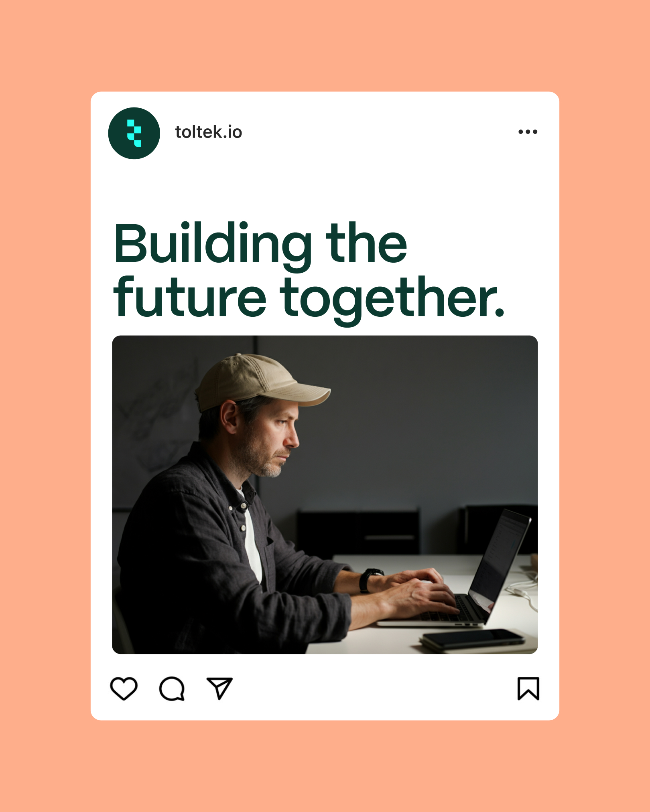Tap the smartphone lying on the desk

coord(473,639)
